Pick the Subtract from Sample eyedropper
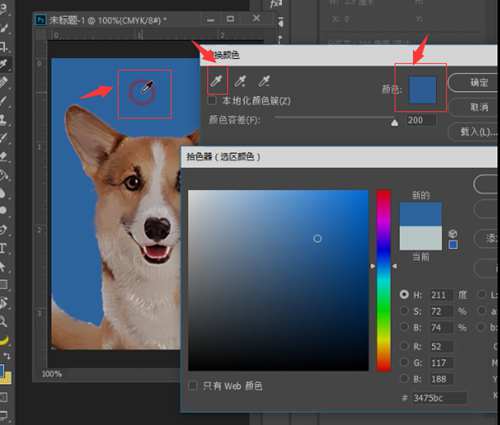 coord(264,81)
